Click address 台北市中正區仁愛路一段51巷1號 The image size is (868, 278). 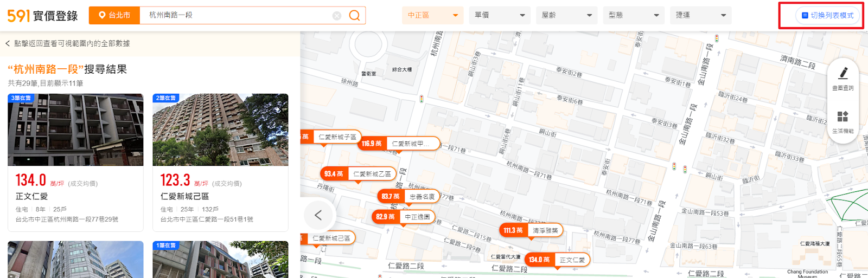coord(207,219)
